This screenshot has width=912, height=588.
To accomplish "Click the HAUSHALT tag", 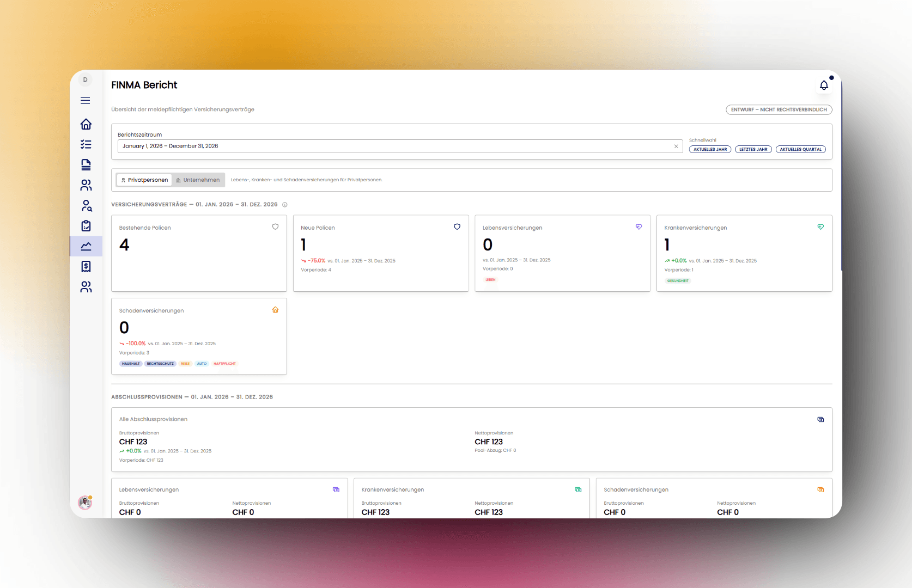I will [131, 364].
